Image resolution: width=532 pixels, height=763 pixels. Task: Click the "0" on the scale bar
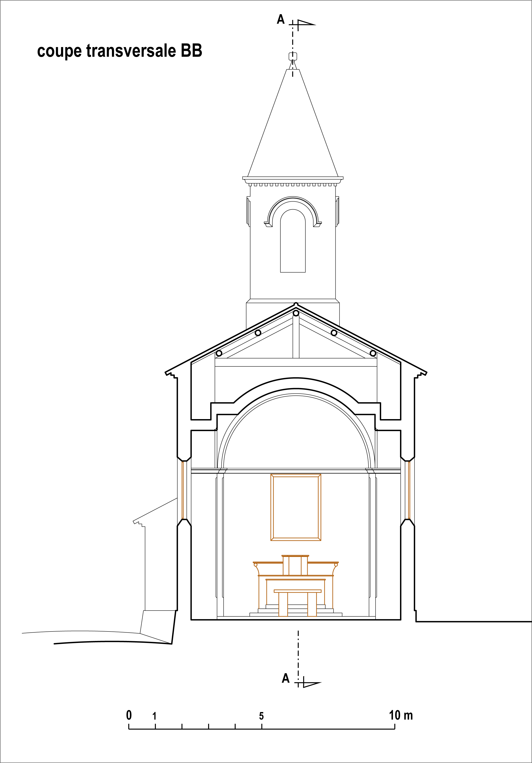(x=129, y=715)
